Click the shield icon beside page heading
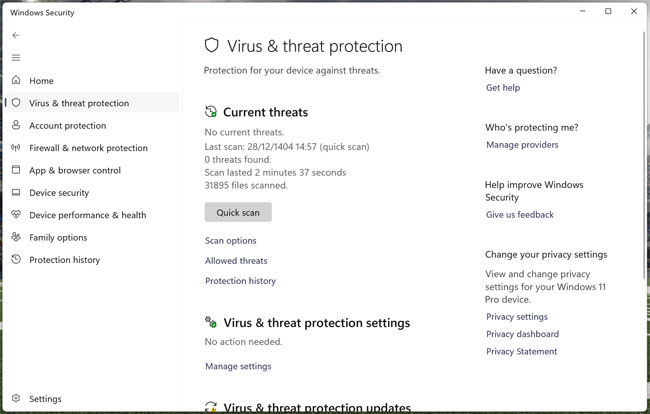 (x=211, y=45)
